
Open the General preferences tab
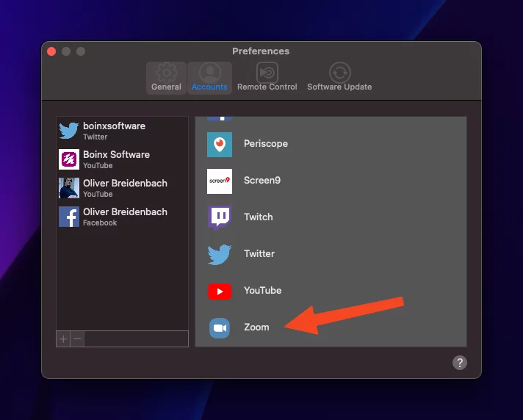pos(166,78)
